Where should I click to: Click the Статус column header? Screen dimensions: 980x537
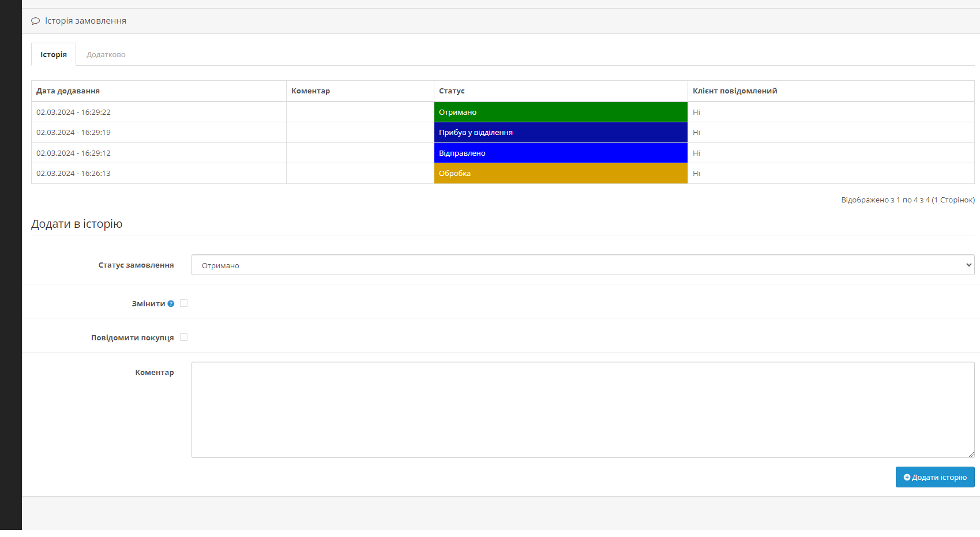pos(452,91)
